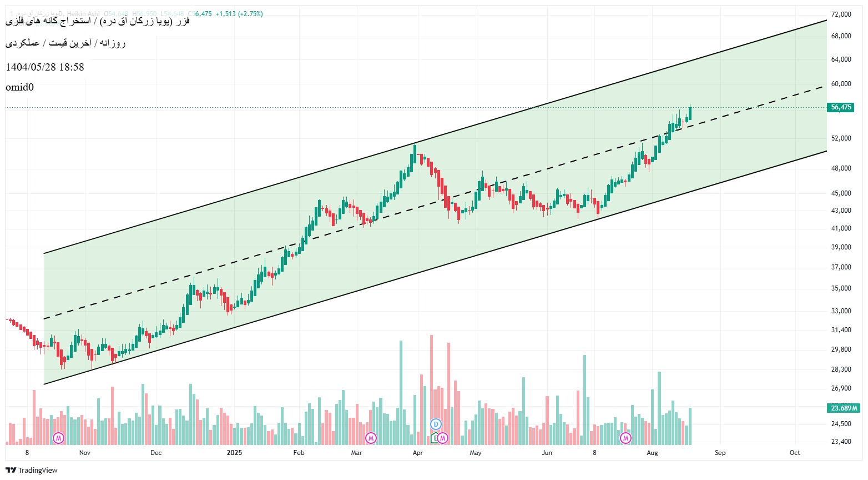Viewport: 868px width, 480px height.
Task: Click the 43,000 price axis label
Action: click(x=841, y=211)
